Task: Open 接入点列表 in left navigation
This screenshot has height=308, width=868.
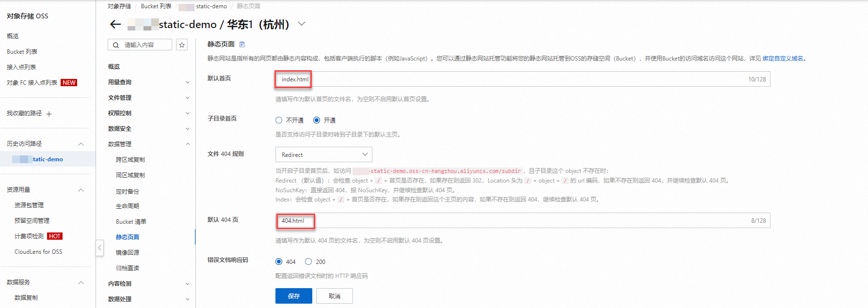Action: tap(21, 67)
